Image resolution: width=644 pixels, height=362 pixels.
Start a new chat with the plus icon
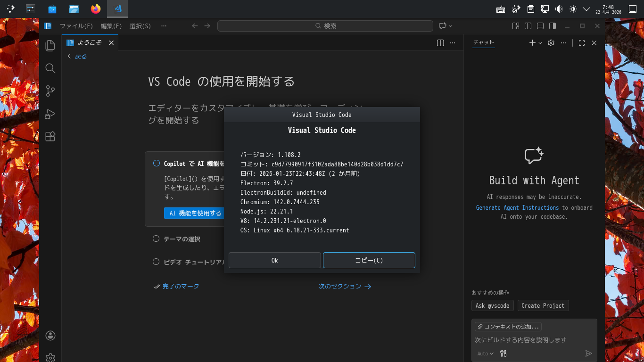click(x=532, y=43)
